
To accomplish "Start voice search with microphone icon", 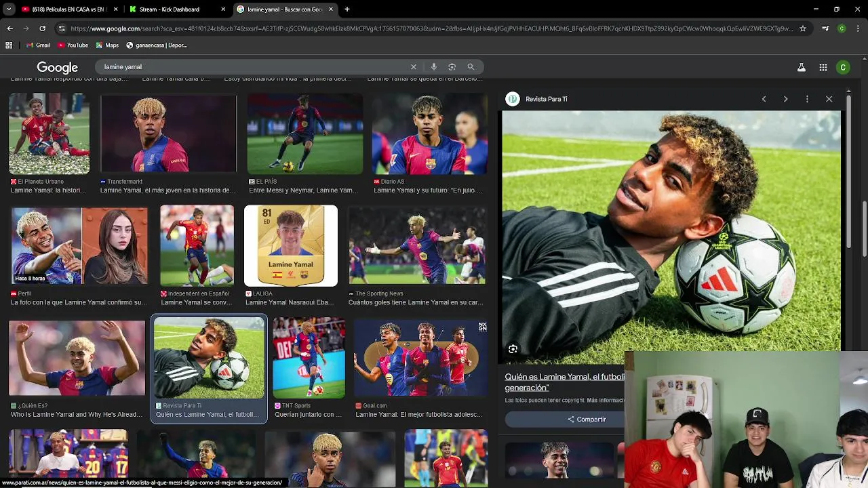I will pyautogui.click(x=433, y=67).
